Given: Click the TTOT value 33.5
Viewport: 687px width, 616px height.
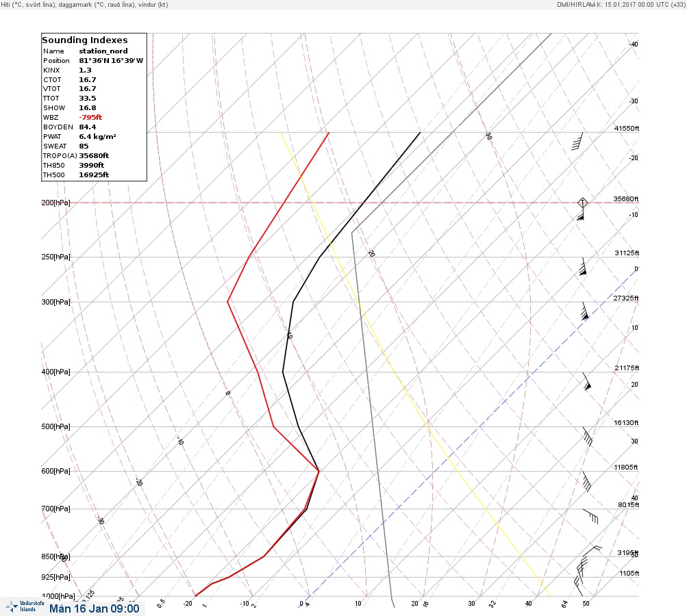Looking at the screenshot, I should (87, 98).
